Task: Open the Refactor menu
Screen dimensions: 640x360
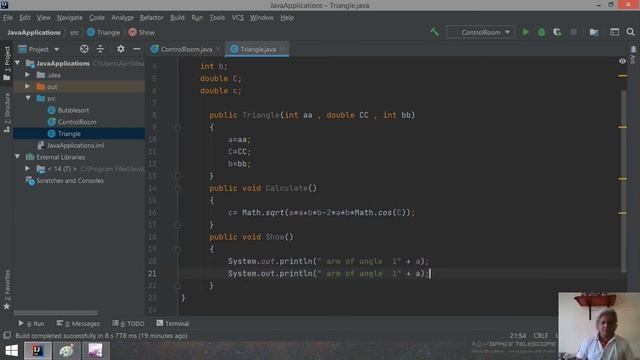Action: tap(151, 18)
